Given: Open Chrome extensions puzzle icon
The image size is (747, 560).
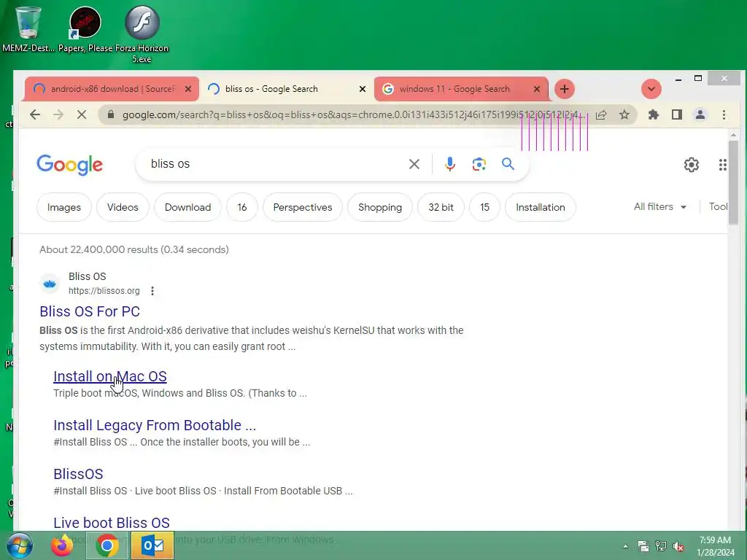Looking at the screenshot, I should (654, 114).
